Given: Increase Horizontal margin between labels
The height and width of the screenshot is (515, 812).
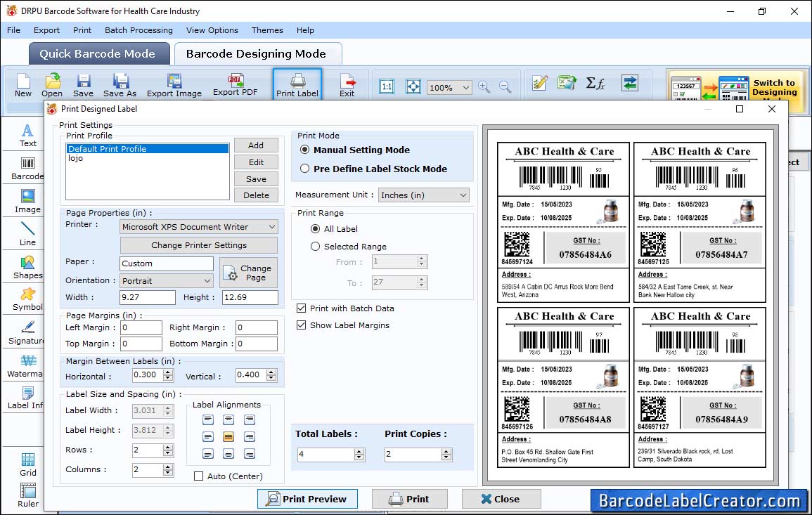Looking at the screenshot, I should pos(168,372).
